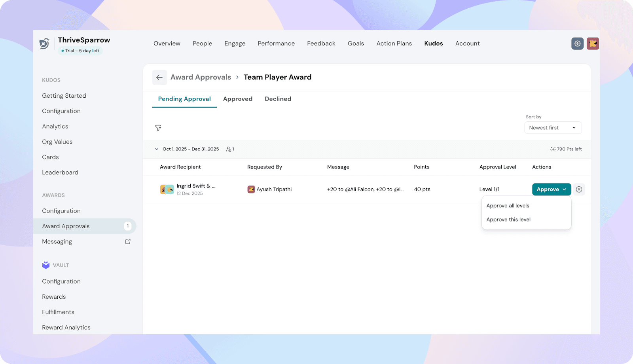Click the 40 pts value

[x=422, y=190]
